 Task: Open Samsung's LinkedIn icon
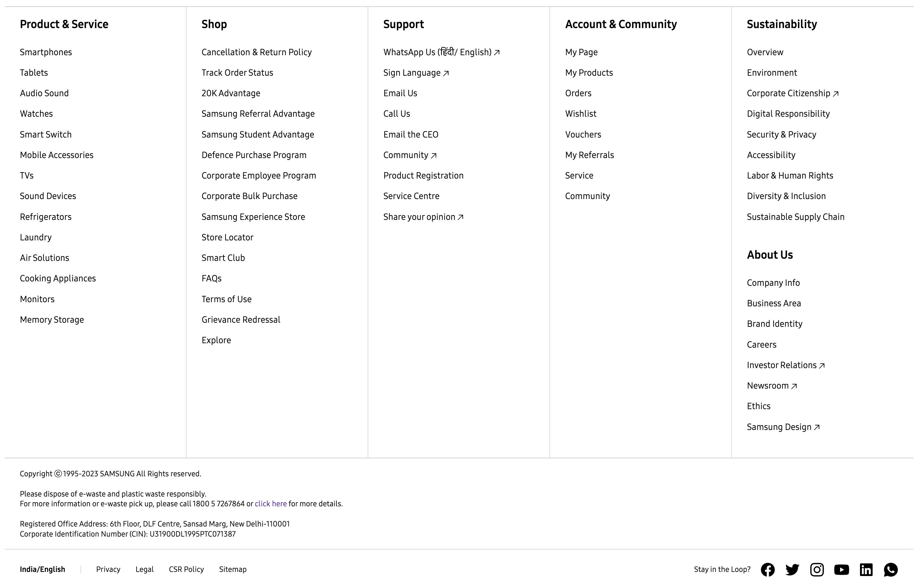866,570
